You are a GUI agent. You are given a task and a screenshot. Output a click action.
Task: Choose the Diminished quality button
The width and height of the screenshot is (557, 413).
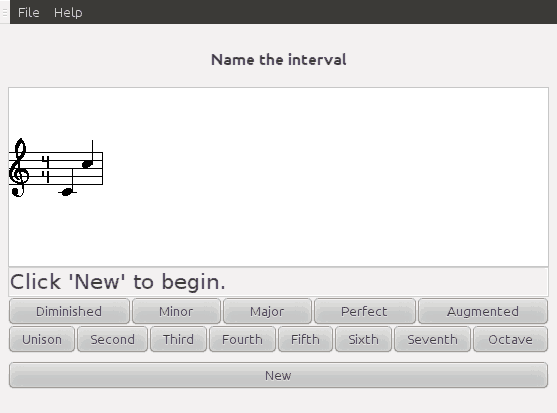pyautogui.click(x=69, y=311)
